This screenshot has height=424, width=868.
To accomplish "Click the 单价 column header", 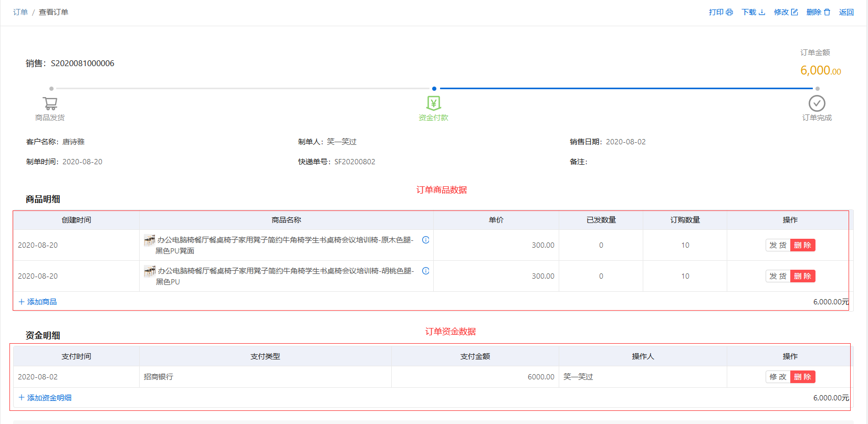I will tap(496, 220).
